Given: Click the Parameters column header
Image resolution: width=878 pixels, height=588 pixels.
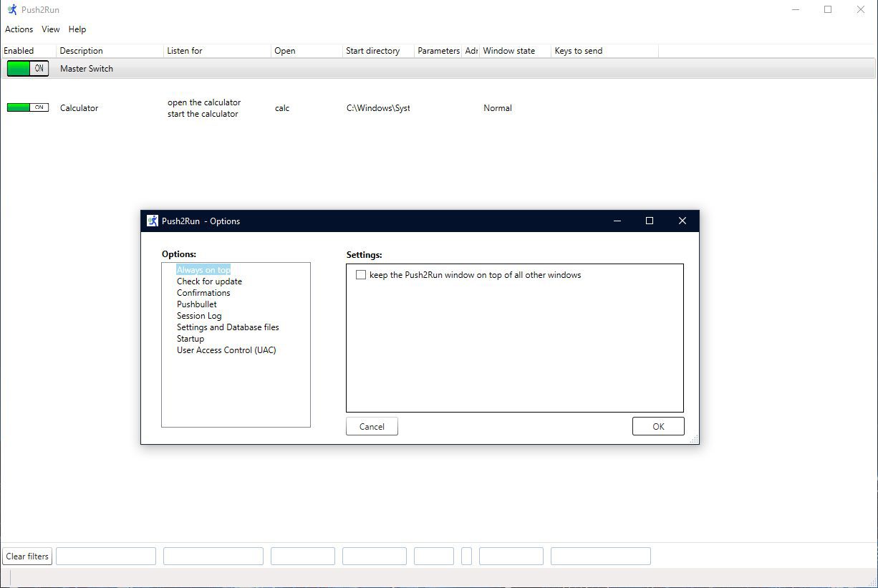Looking at the screenshot, I should click(x=438, y=51).
